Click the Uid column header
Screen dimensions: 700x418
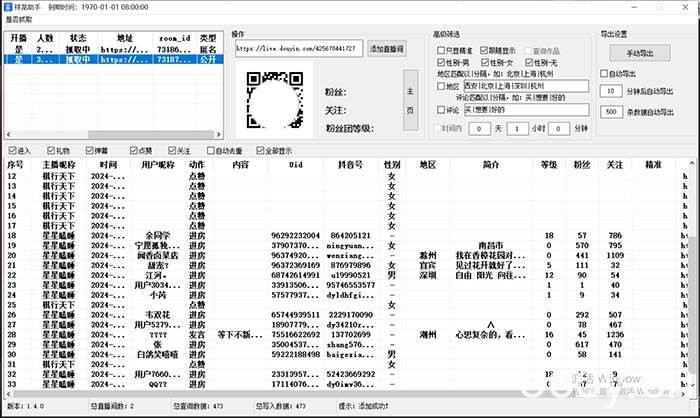coord(296,165)
